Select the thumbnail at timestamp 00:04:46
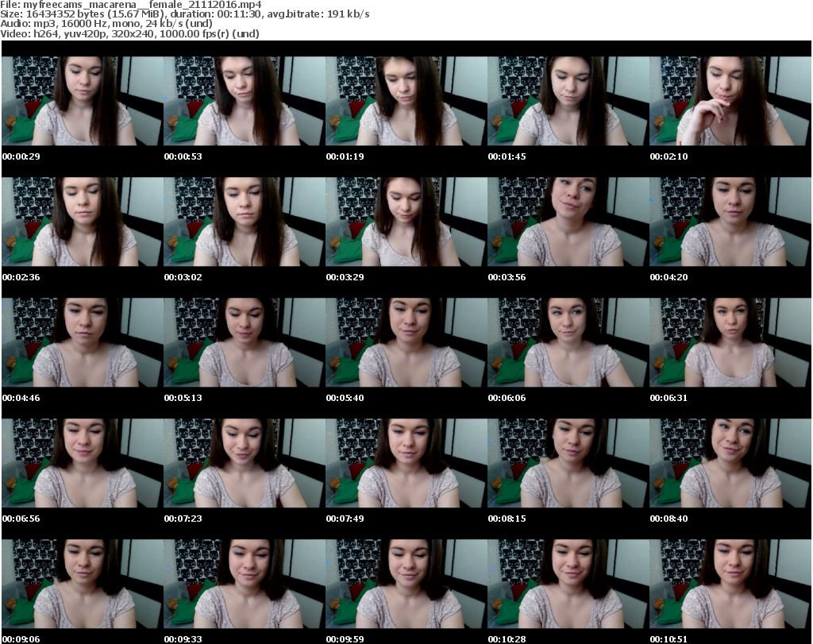The image size is (813, 644). point(83,342)
